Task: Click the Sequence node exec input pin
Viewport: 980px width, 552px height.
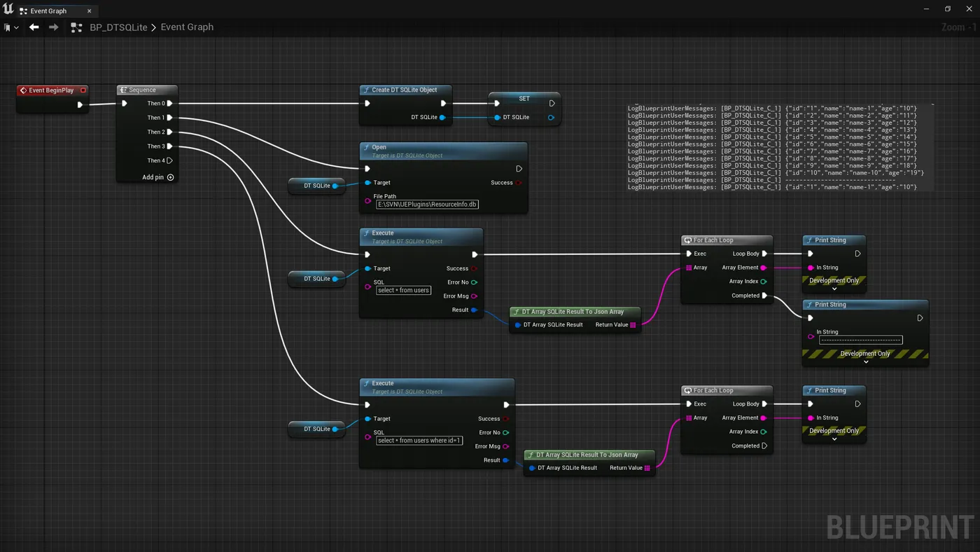Action: click(x=125, y=104)
